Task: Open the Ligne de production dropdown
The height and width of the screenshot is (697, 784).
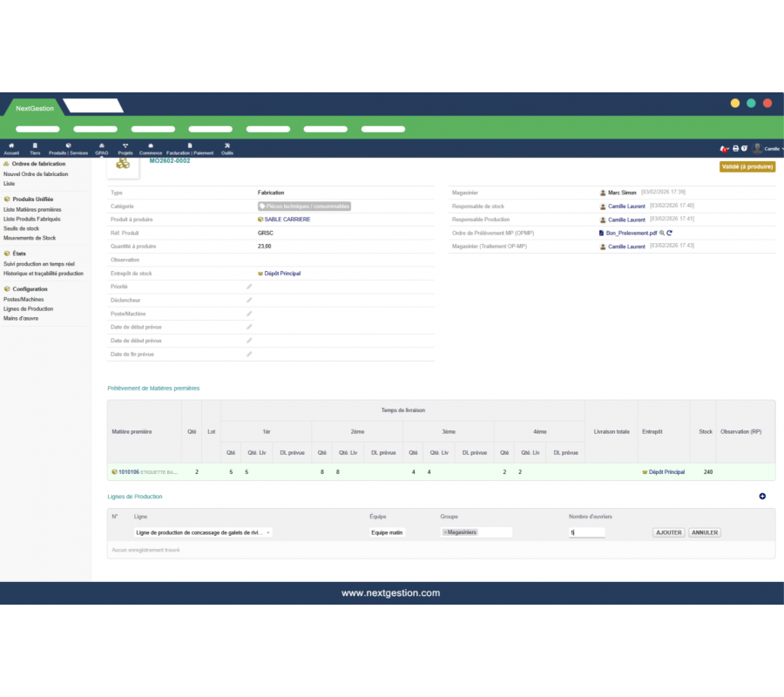Action: 203,532
